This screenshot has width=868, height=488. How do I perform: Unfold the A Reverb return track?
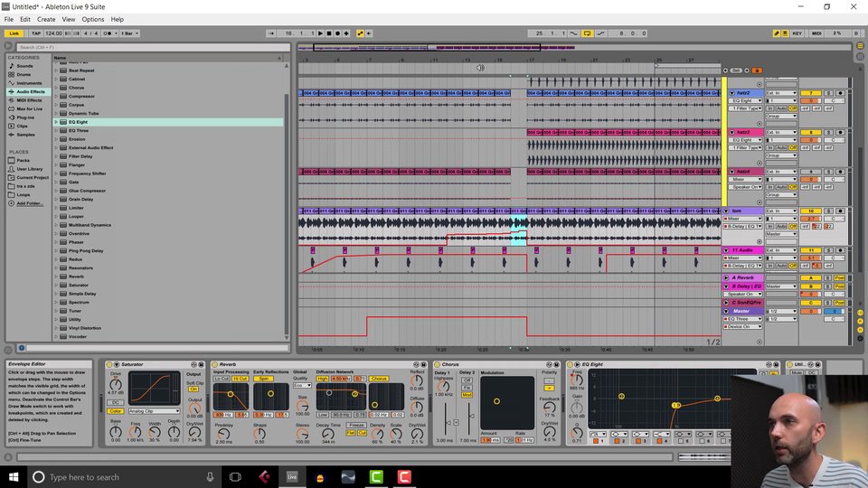[x=726, y=277]
